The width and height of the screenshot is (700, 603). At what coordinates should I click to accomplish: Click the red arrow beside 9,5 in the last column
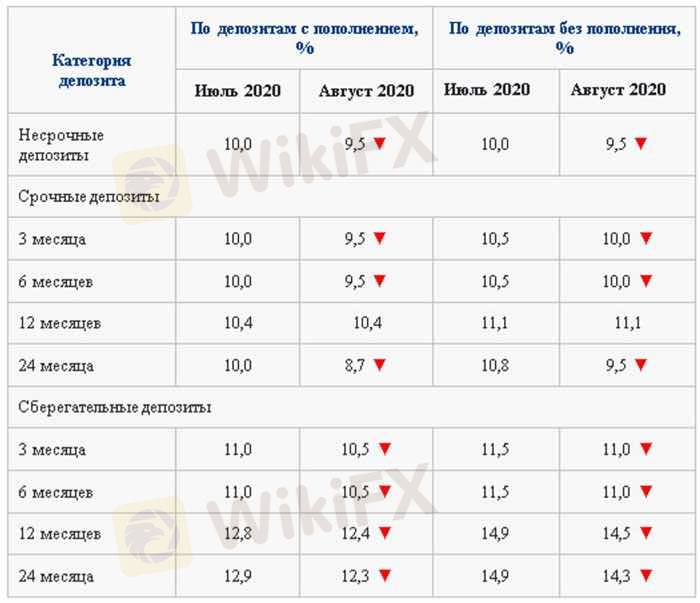click(641, 366)
